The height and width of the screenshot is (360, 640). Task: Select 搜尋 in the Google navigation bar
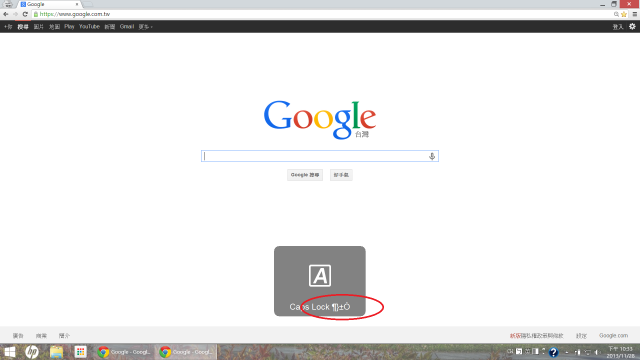coord(23,27)
